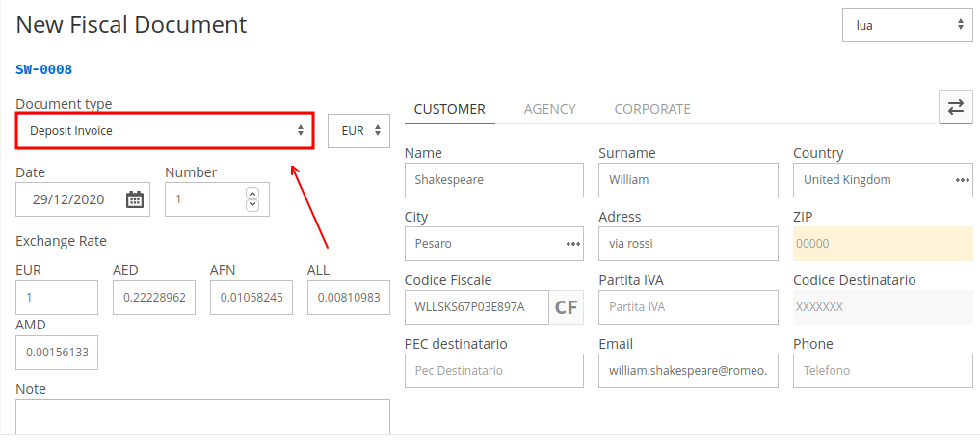
Task: Increase the Number stepper up arrow
Action: [252, 193]
